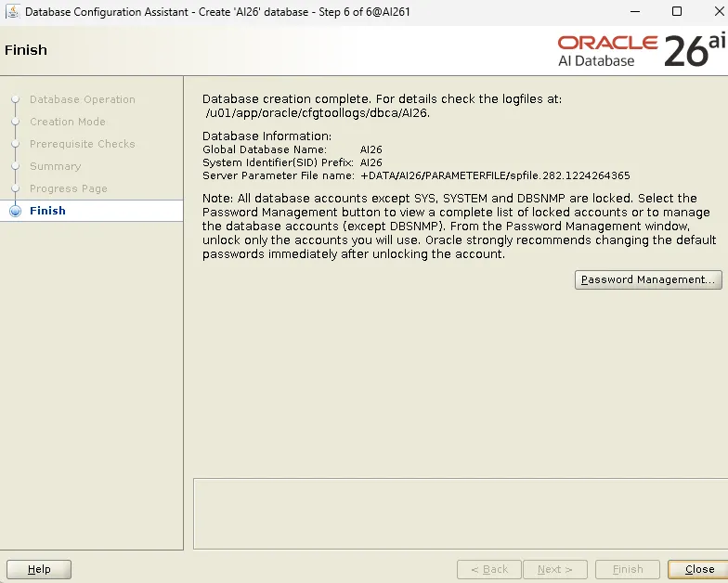Click the Global Database Name value AI26
This screenshot has width=728, height=583.
[x=371, y=149]
